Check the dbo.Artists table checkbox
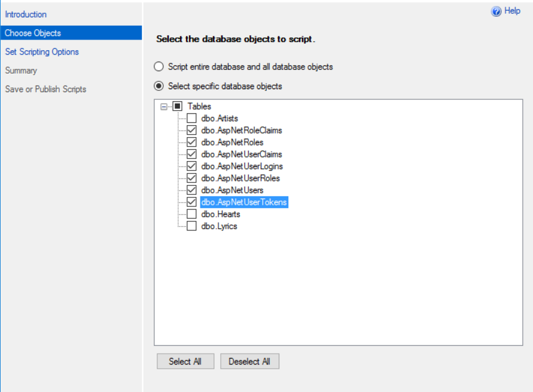 (191, 118)
